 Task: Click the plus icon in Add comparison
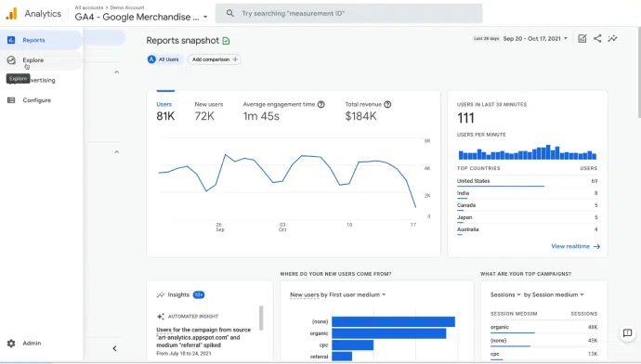[x=235, y=59]
